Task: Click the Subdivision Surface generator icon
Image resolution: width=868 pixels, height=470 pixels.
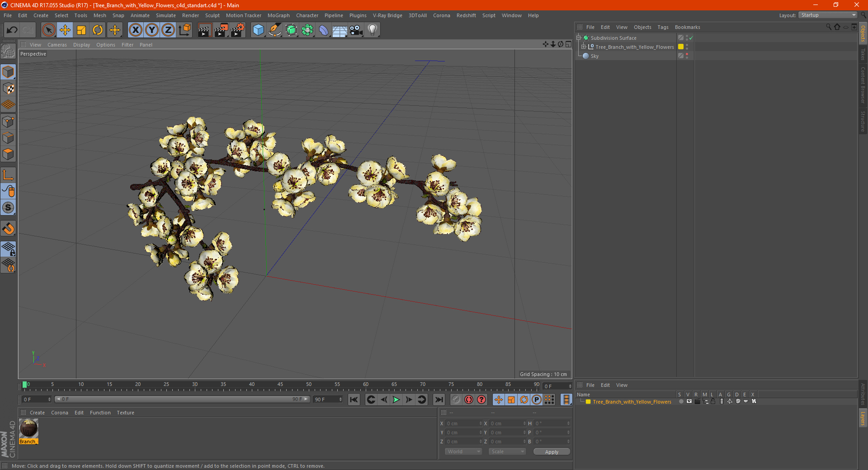Action: tap(291, 30)
